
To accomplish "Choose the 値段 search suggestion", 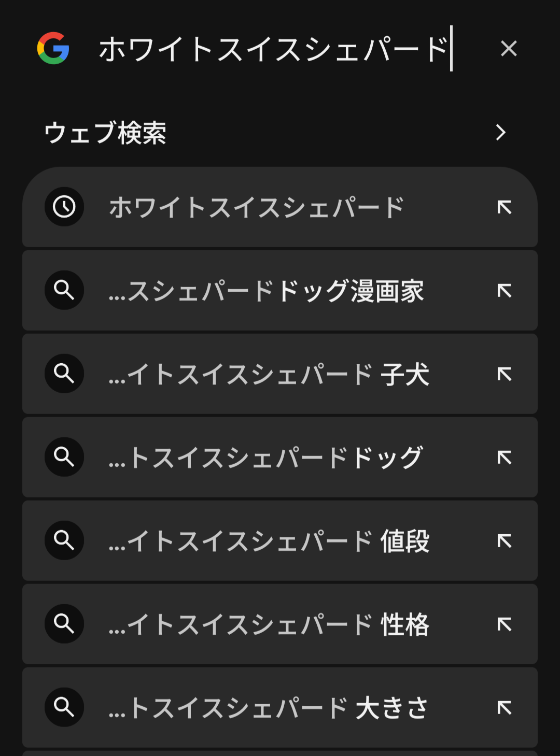I will click(269, 541).
